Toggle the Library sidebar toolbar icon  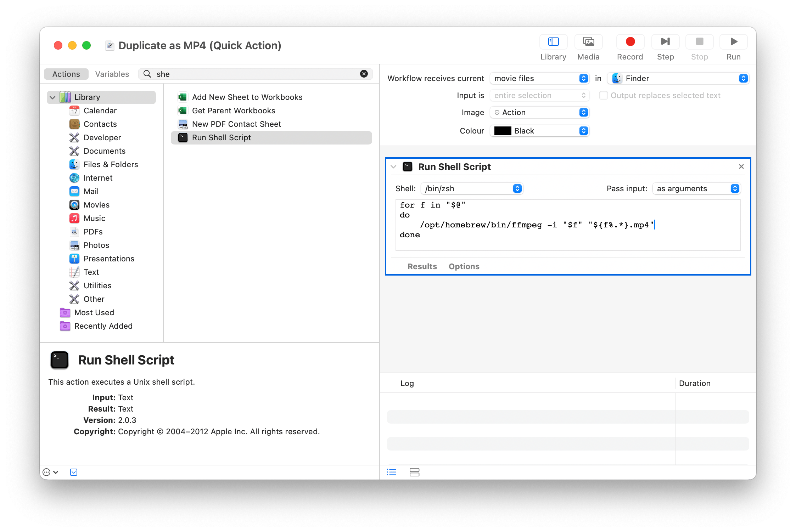[x=553, y=42]
